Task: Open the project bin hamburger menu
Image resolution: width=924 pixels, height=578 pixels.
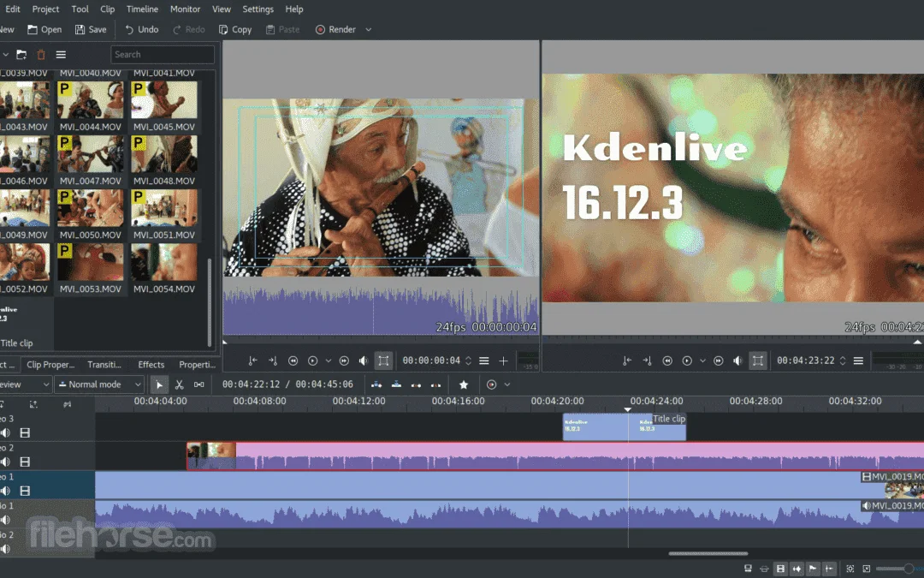Action: (x=61, y=54)
